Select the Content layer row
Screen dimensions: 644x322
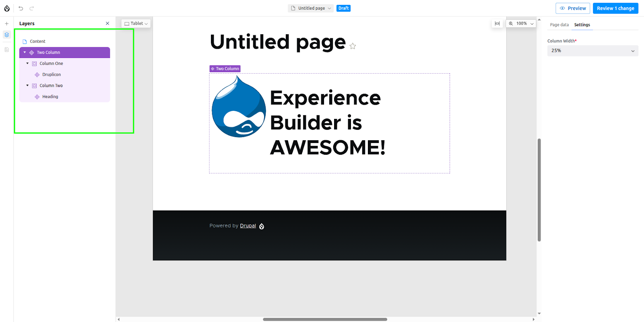(65, 41)
